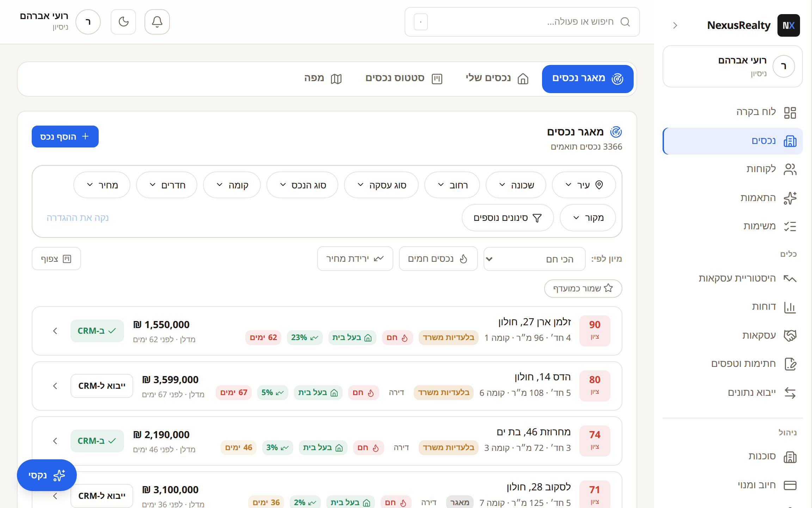Toggle dark mode moon icon
Screen dimensions: 812x508
tap(123, 22)
